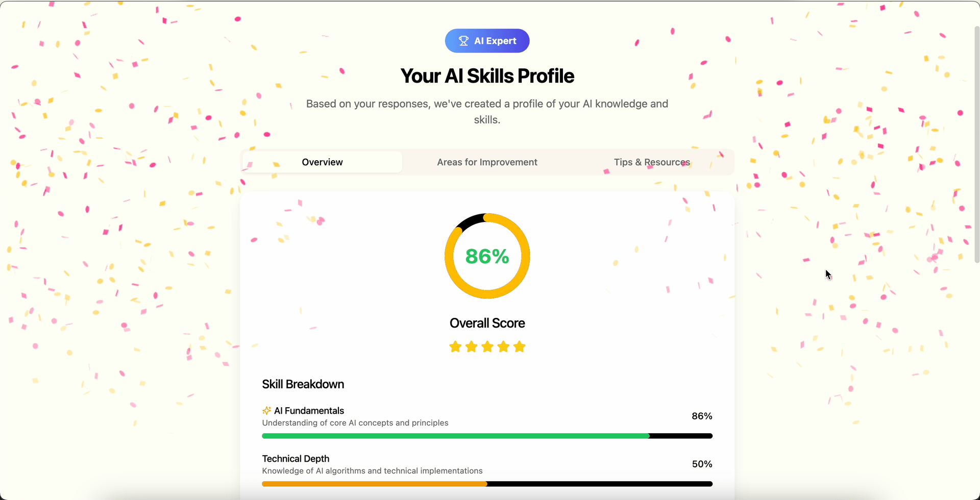Click the fifth rating star

point(520,347)
